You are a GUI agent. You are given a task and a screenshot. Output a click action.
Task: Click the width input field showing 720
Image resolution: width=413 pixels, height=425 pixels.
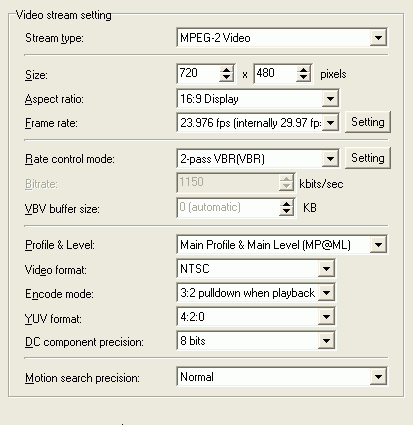pos(199,74)
